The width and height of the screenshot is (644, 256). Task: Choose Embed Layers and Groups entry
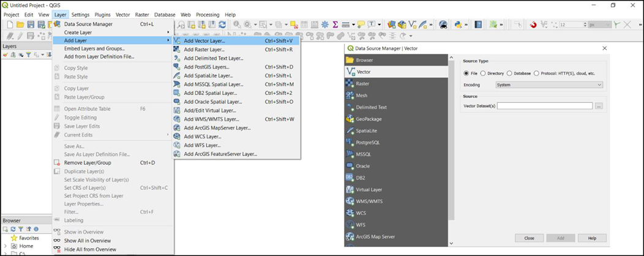(113, 48)
